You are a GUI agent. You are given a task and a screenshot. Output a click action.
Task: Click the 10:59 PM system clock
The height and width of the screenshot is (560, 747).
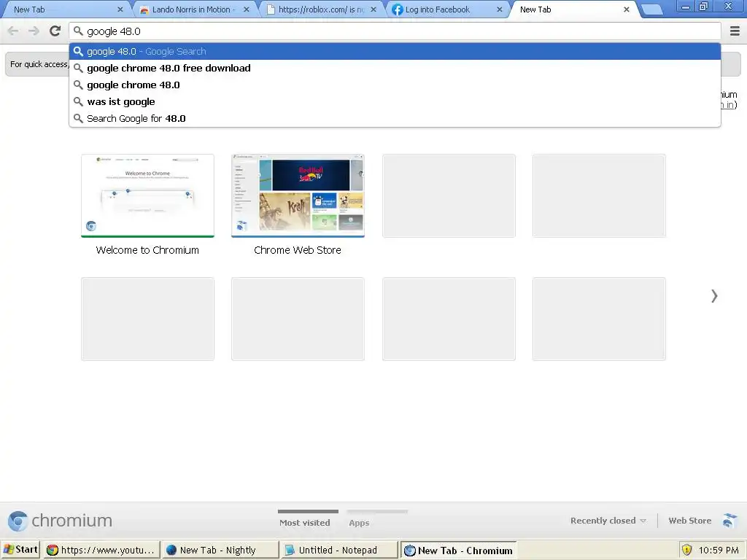(719, 551)
